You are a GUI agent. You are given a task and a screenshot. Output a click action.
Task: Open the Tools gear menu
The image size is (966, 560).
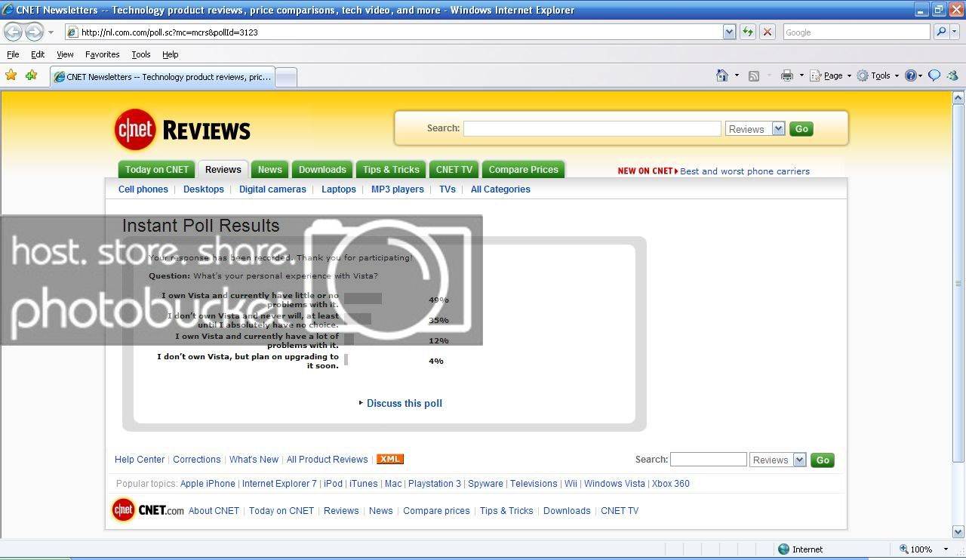pos(863,75)
